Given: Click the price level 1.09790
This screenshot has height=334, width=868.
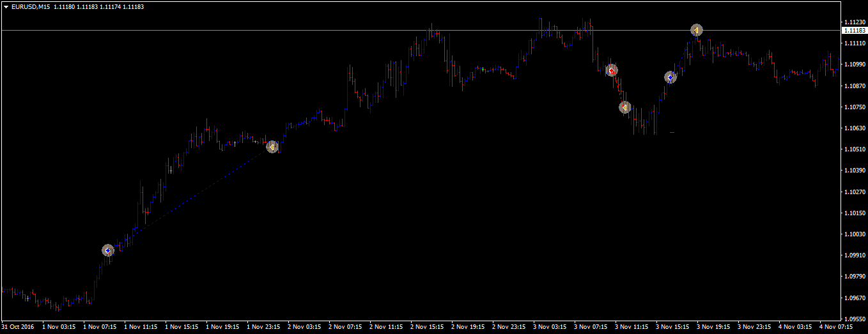Looking at the screenshot, I should [x=855, y=277].
